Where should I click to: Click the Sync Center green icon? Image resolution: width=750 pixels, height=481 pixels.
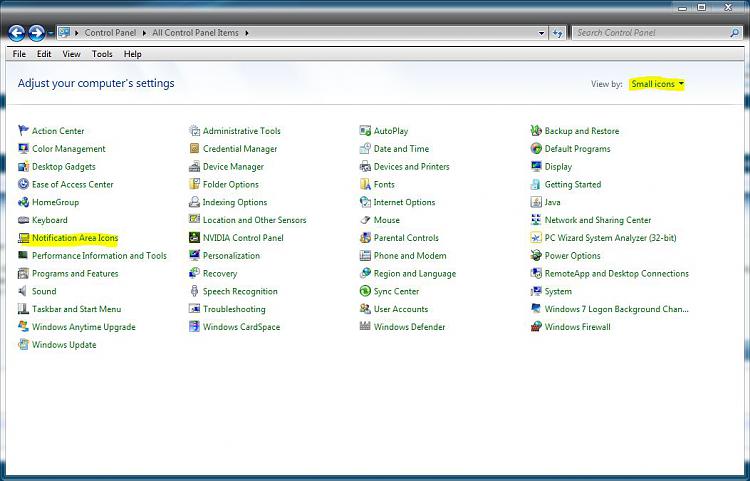pos(365,291)
